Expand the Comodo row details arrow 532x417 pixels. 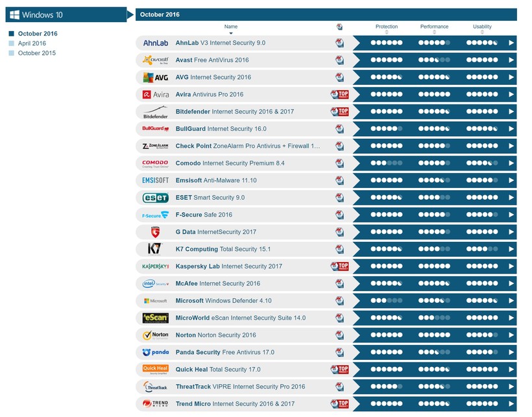point(511,163)
